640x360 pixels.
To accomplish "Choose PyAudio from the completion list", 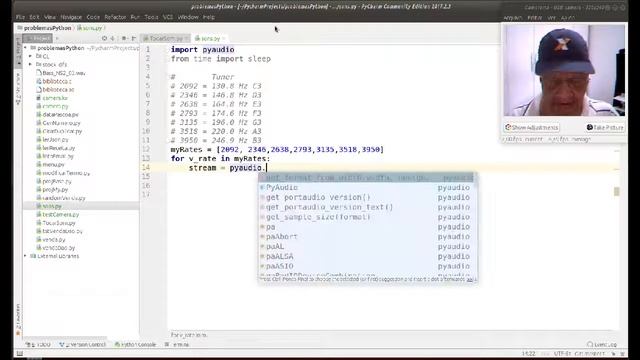I will 367,187.
